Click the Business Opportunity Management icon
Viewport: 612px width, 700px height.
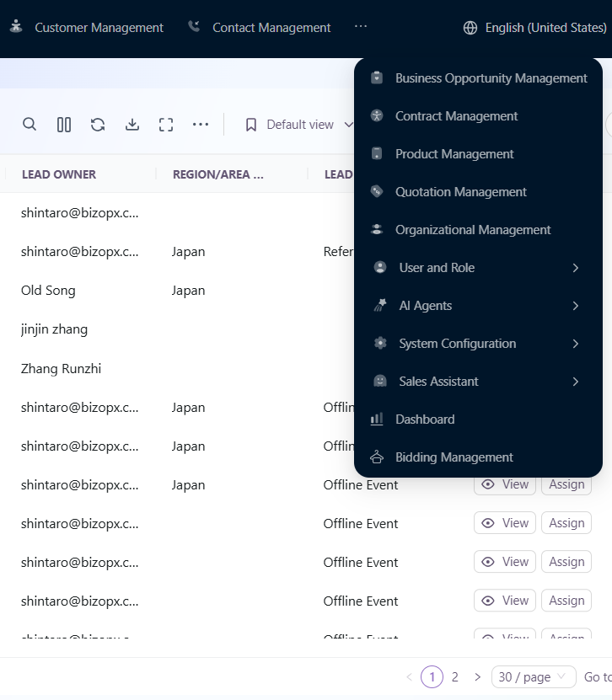(x=377, y=77)
